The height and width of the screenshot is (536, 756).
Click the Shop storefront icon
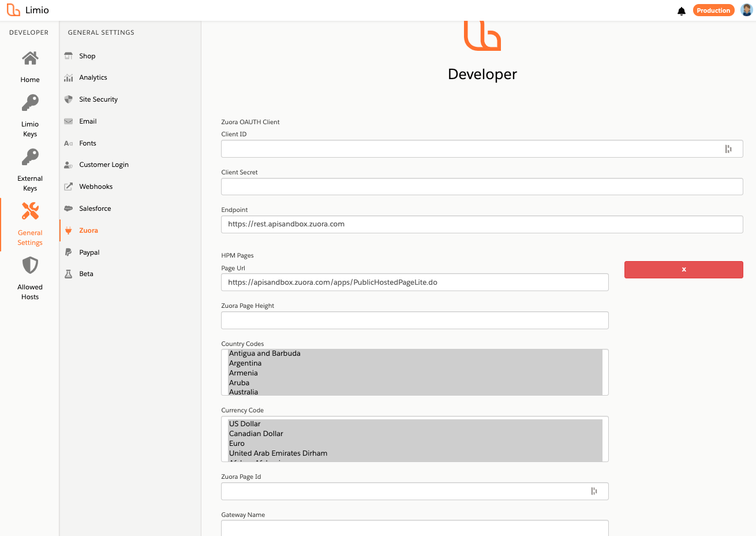(x=68, y=56)
